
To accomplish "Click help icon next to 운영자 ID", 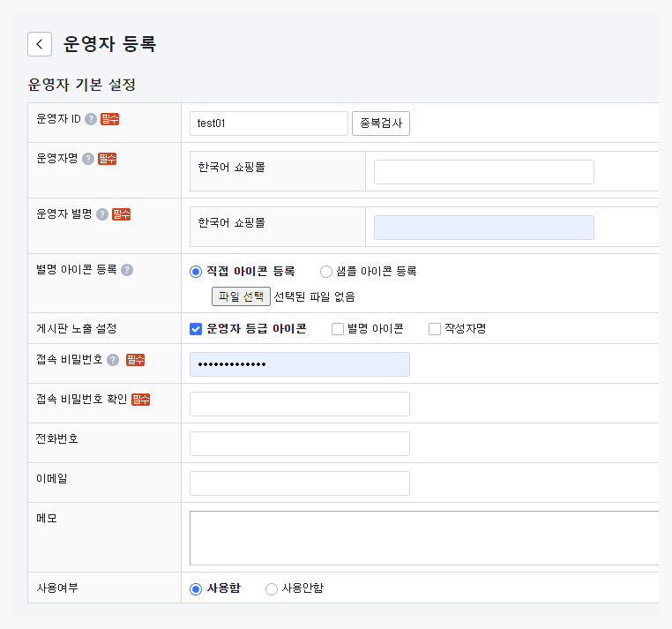I will coord(91,119).
